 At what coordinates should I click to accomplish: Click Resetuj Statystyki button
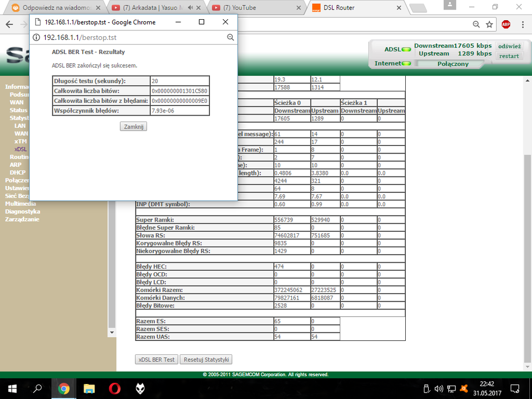[206, 360]
